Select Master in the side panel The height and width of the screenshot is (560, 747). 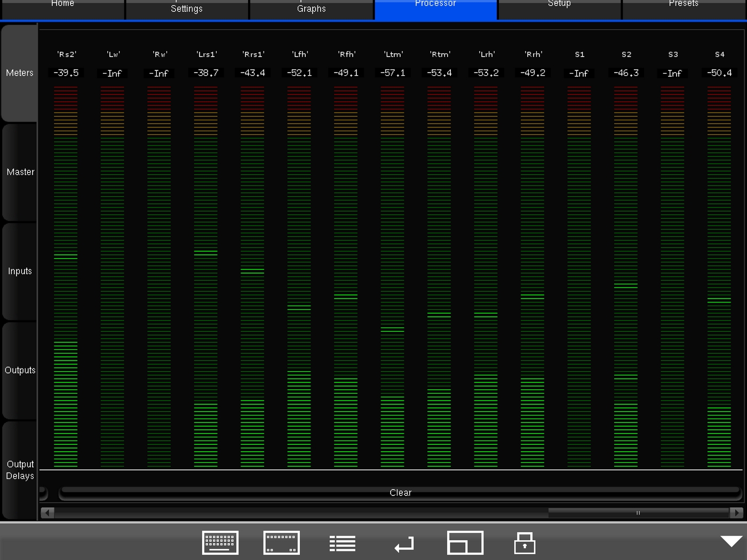pos(20,172)
